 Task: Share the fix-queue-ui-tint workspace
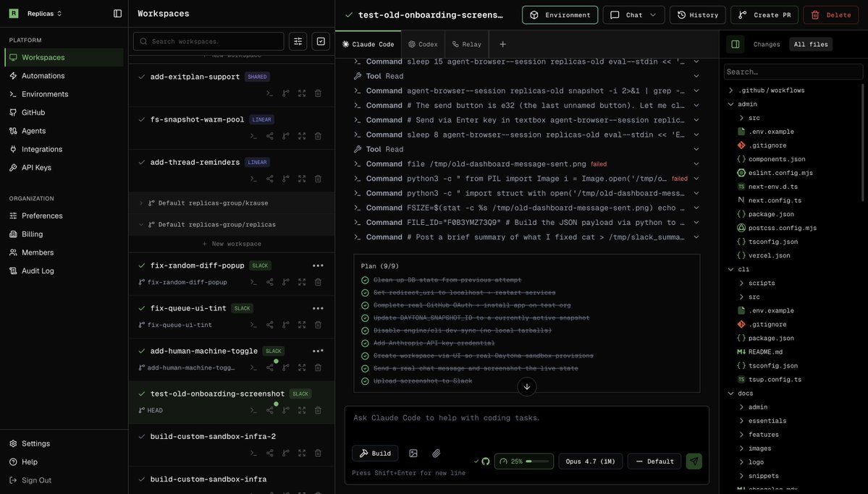269,325
